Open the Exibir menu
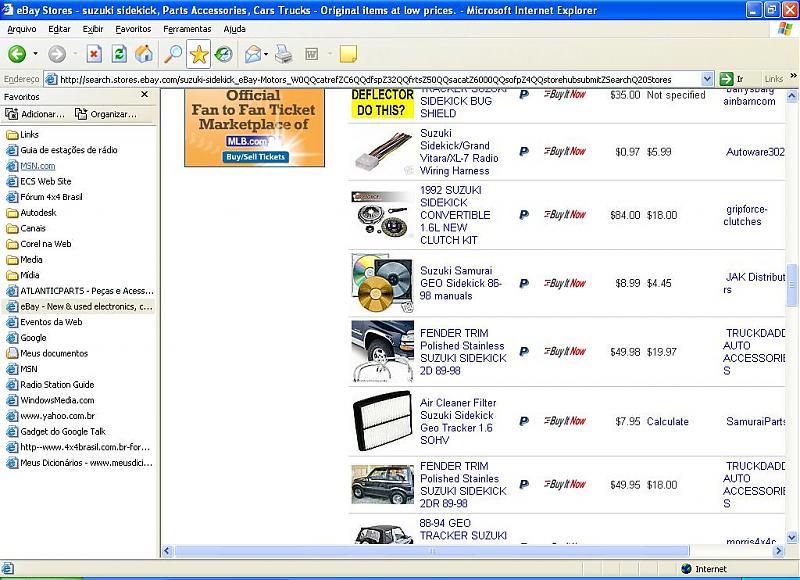This screenshot has height=580, width=800. tap(93, 29)
